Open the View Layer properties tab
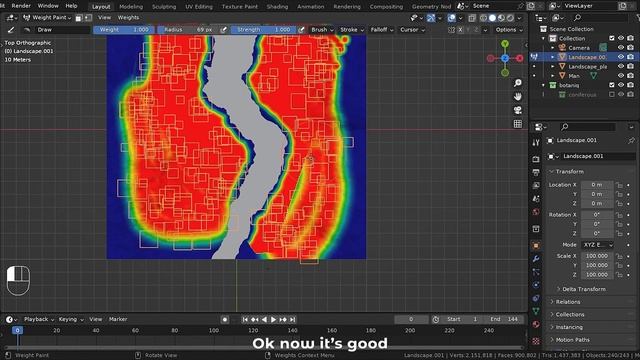Viewport: 640px width, 360px height. pos(536,185)
